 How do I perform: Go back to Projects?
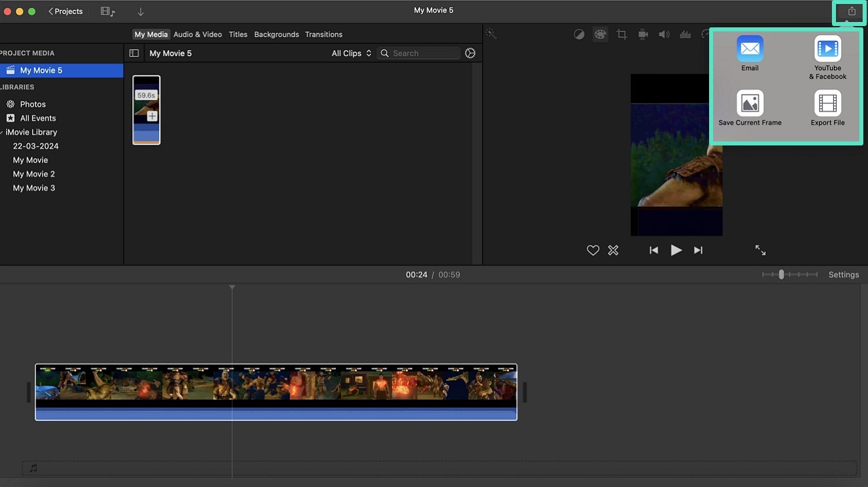point(65,11)
